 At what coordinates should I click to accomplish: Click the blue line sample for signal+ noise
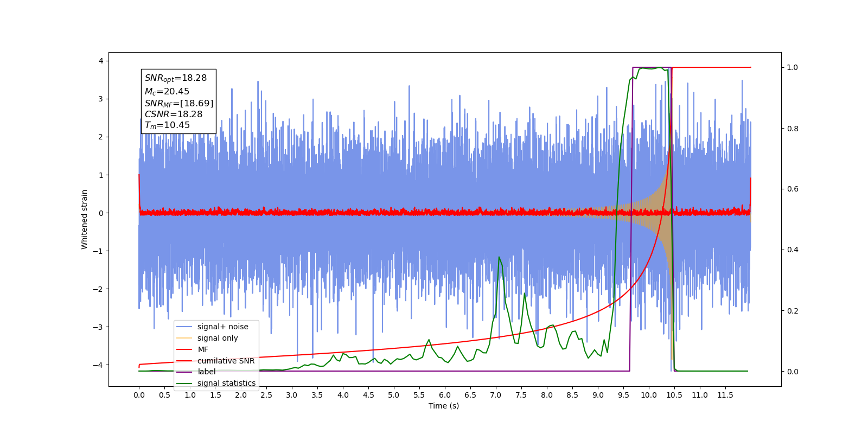pos(184,327)
